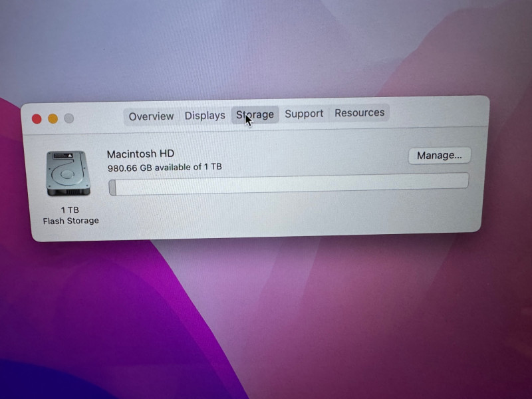Select the Storage tab
532x399 pixels.
pyautogui.click(x=255, y=115)
